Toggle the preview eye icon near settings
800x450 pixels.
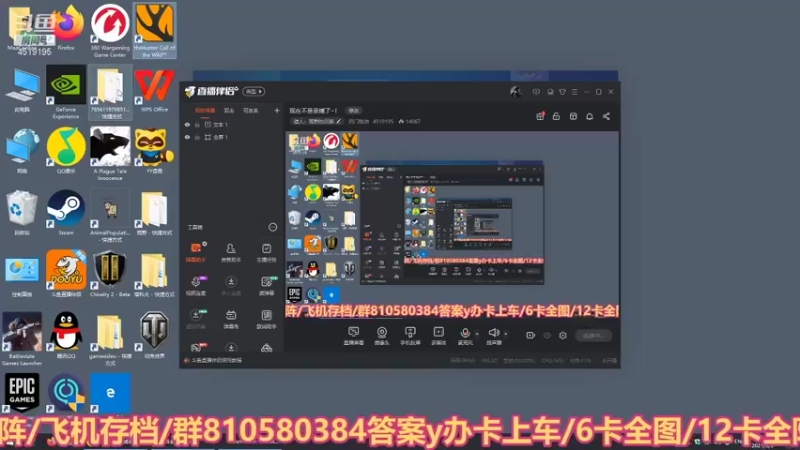coord(547,335)
